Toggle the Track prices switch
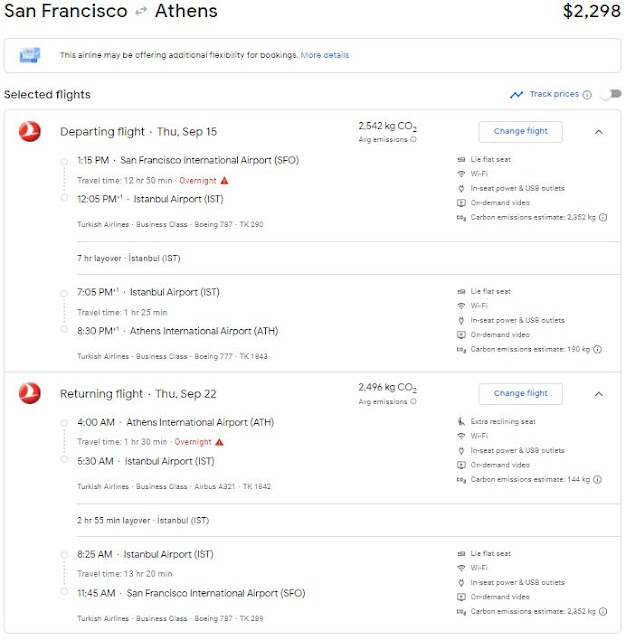 tap(603, 94)
